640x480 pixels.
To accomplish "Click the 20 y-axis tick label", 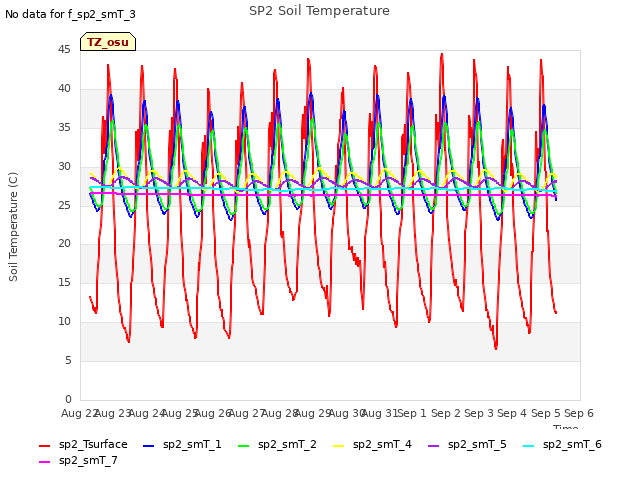I will pos(64,244).
